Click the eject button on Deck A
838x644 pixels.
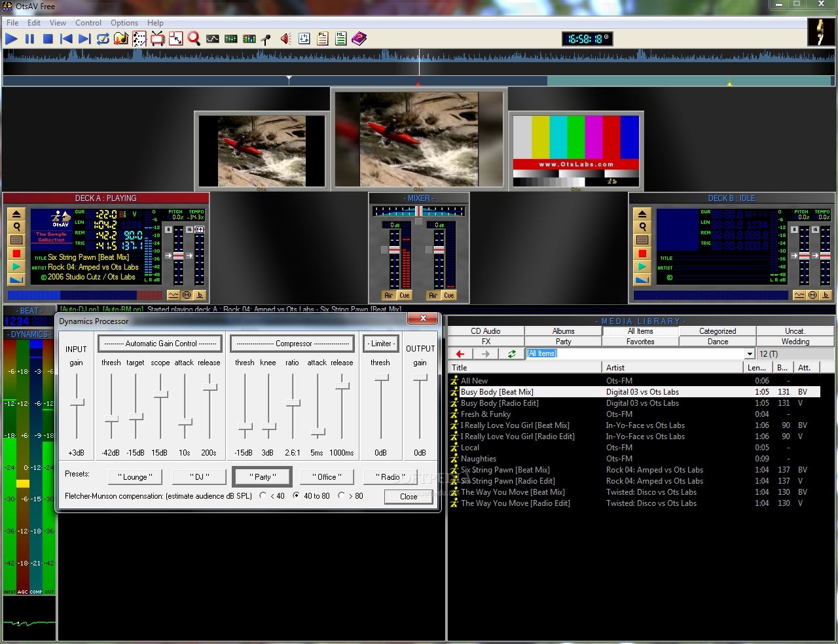[16, 214]
